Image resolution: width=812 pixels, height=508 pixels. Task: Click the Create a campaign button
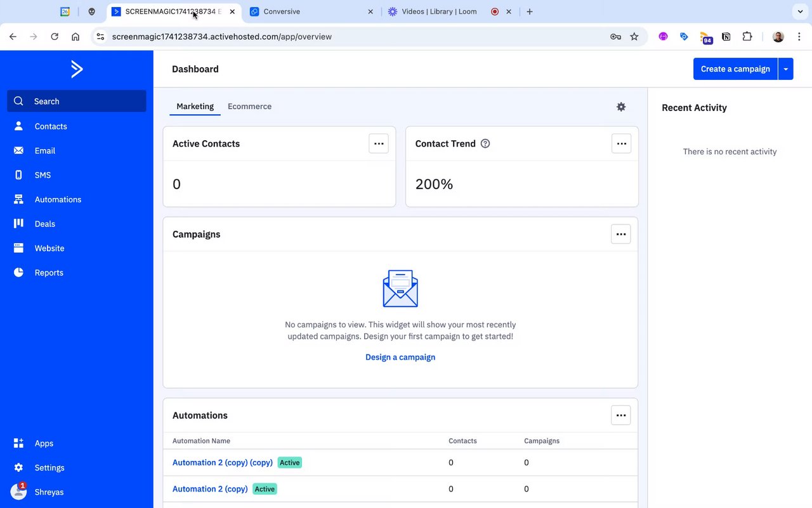pos(735,69)
